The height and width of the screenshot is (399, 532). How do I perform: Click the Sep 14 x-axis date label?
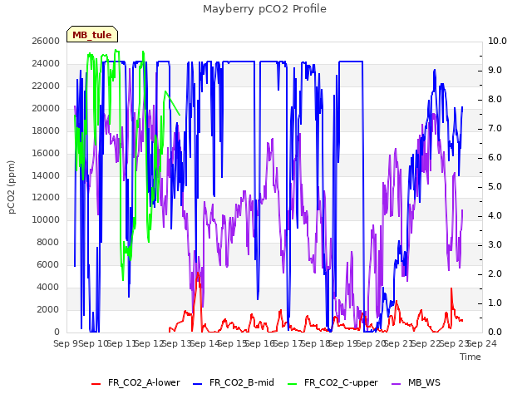pyautogui.click(x=205, y=343)
